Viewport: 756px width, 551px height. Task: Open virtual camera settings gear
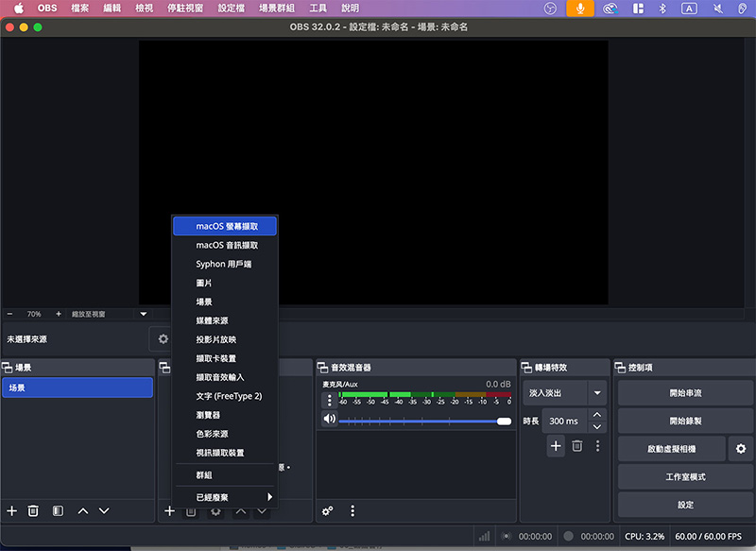(x=741, y=449)
